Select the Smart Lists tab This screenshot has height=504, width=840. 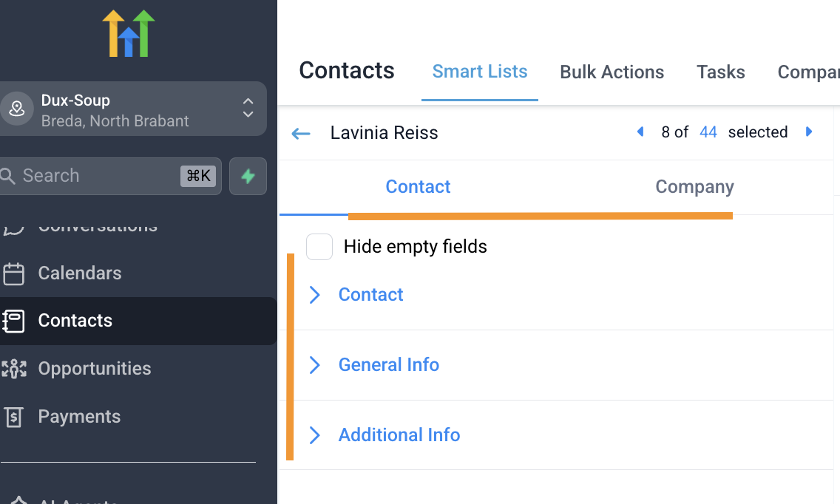[x=480, y=72]
